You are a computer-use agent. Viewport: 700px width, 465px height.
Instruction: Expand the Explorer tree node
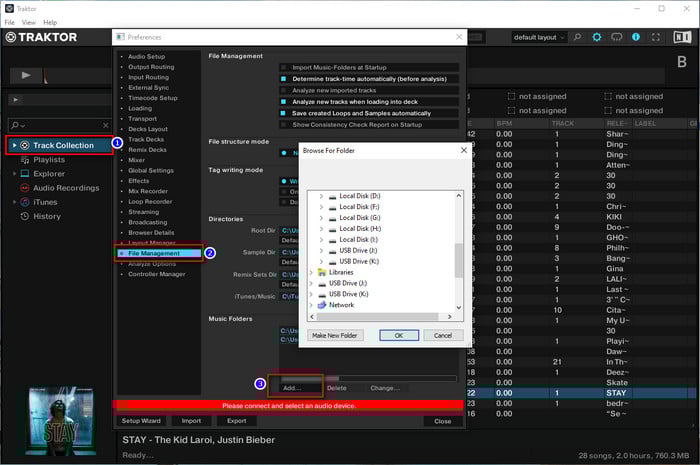(14, 174)
